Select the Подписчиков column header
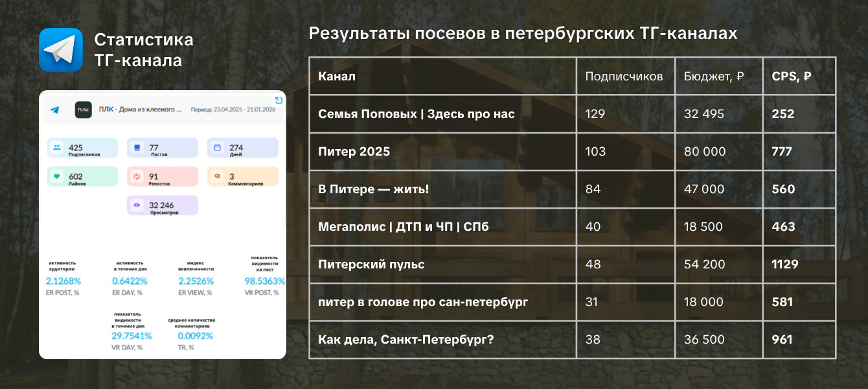Screen dimensions: 868x389 click(x=624, y=76)
